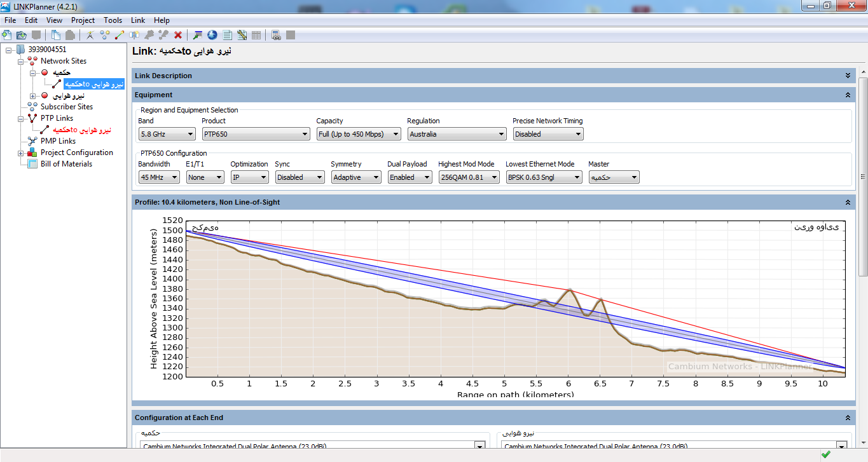Click the PTP Links V-shaped icon
Screen dimensions: 868x462
[x=32, y=118]
